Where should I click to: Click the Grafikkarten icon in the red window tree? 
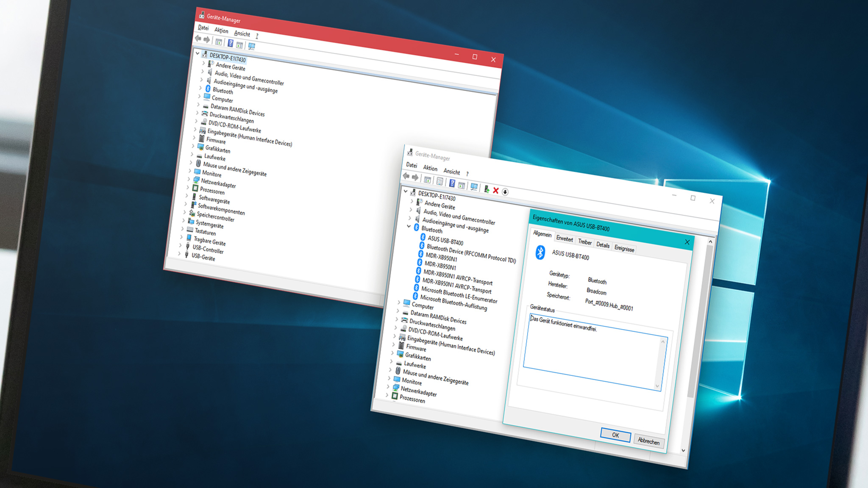pos(200,147)
